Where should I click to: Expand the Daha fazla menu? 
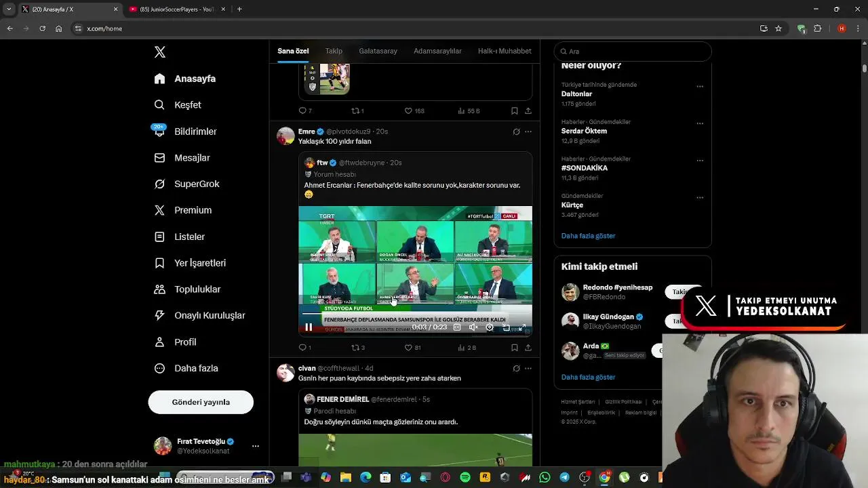pos(186,369)
